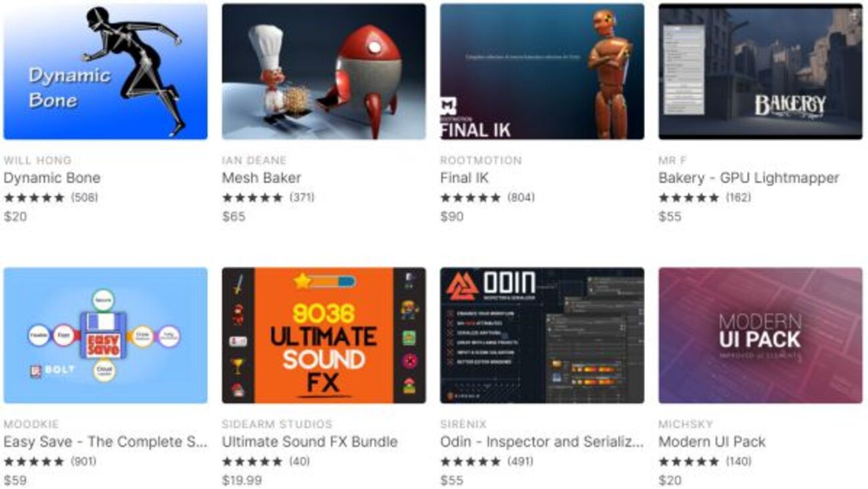Visit publisher WILL HONG
The image size is (868, 489).
coord(37,160)
